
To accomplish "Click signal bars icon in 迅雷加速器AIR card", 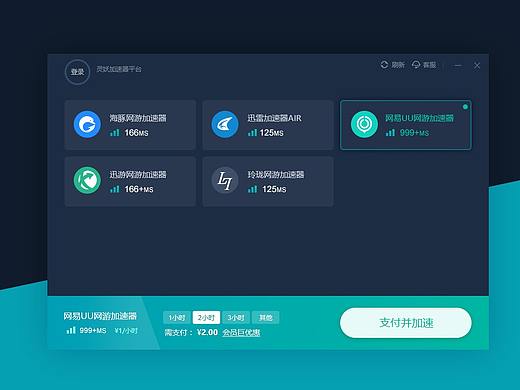I will pos(252,133).
